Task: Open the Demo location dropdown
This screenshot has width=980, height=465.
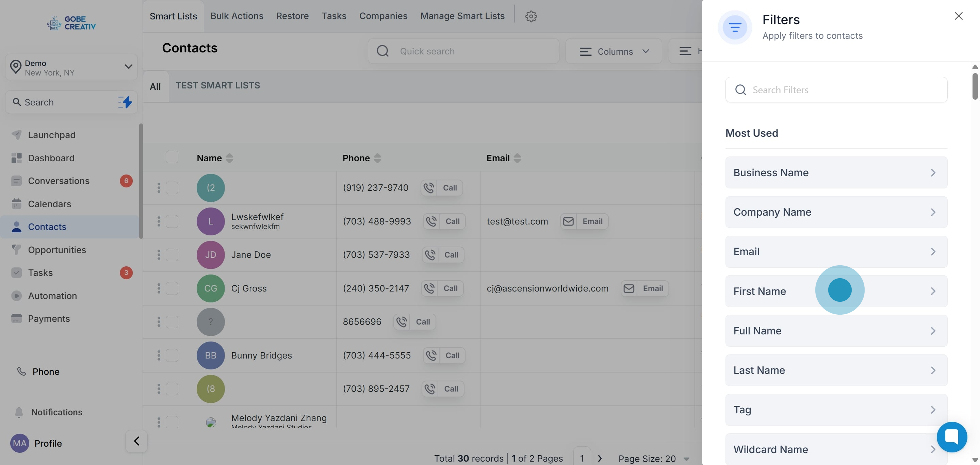Action: pos(71,67)
